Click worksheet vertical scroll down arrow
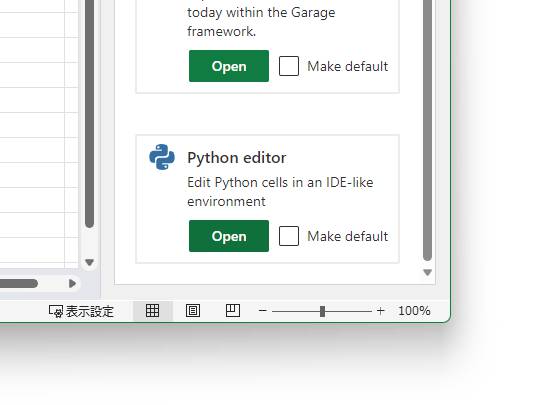 (90, 262)
